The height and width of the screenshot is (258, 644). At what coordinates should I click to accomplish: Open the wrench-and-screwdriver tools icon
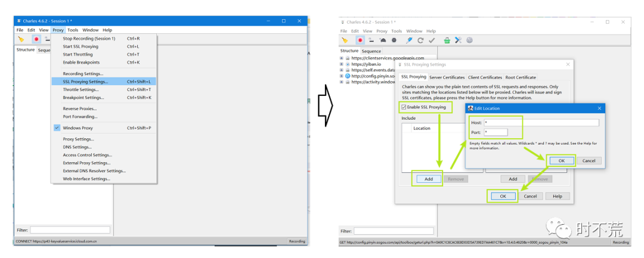point(459,40)
